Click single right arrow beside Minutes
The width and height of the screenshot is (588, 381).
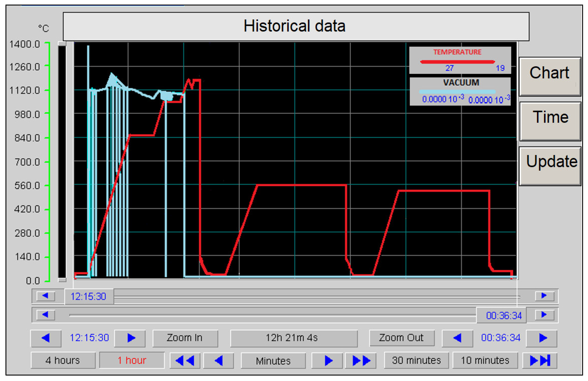pos(327,361)
